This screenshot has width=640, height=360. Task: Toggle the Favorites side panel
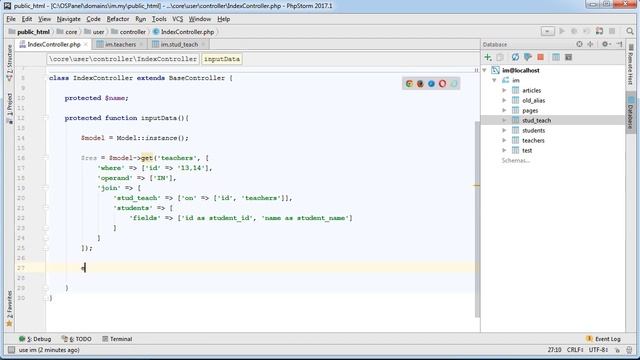click(x=9, y=309)
